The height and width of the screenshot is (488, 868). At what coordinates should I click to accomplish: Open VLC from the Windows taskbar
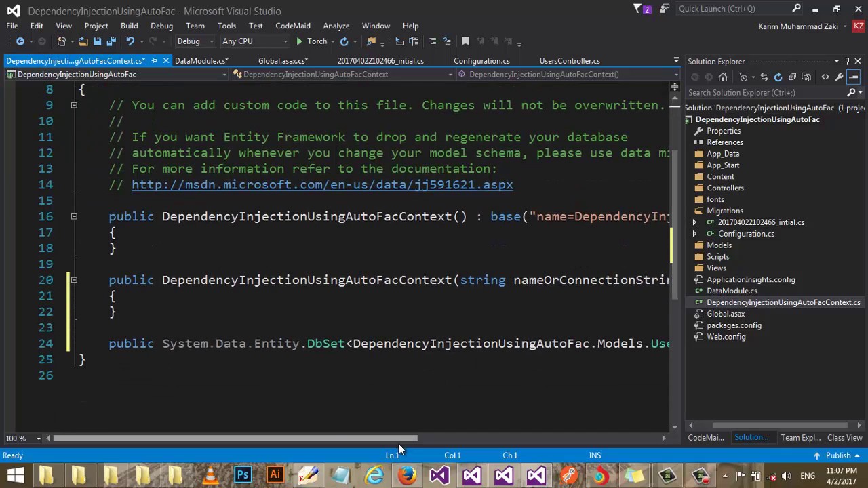pos(210,475)
